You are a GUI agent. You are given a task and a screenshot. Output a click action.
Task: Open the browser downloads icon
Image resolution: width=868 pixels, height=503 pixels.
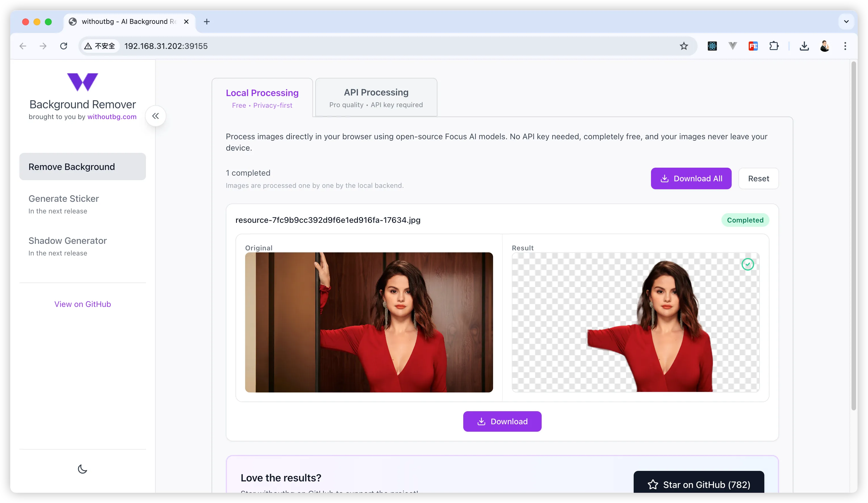pos(804,46)
